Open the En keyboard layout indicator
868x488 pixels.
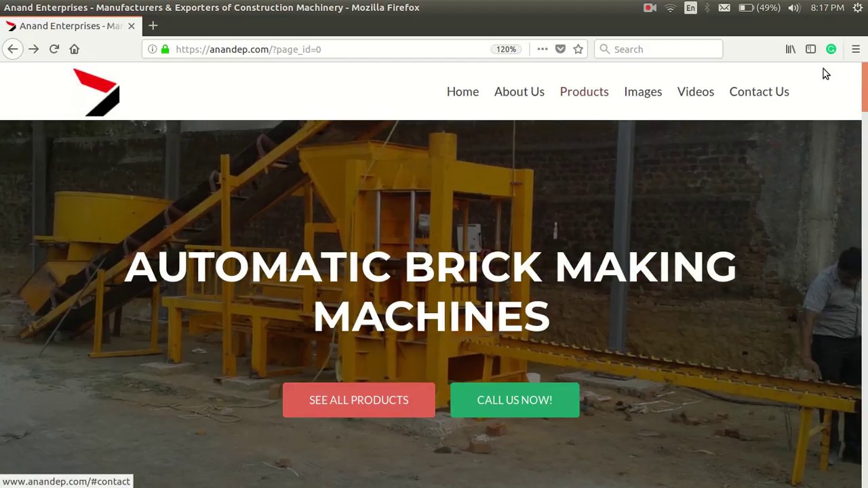tap(690, 7)
